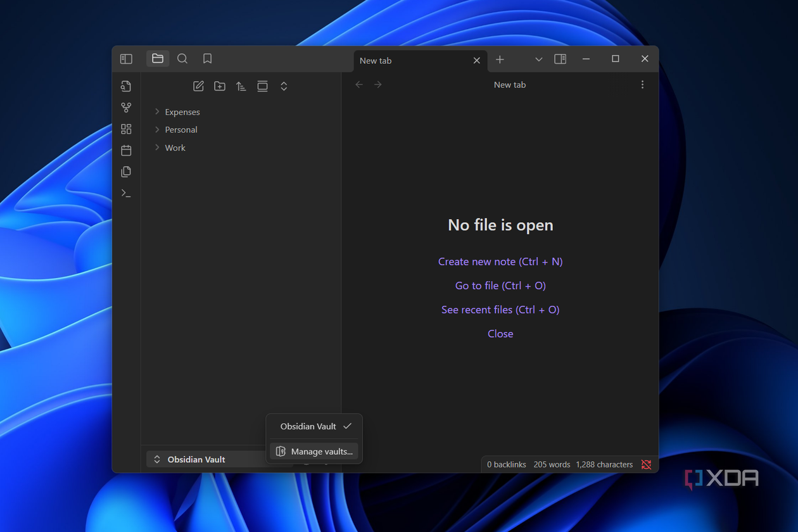This screenshot has height=532, width=798.
Task: Click 0 backlinks in status bar
Action: pyautogui.click(x=507, y=464)
